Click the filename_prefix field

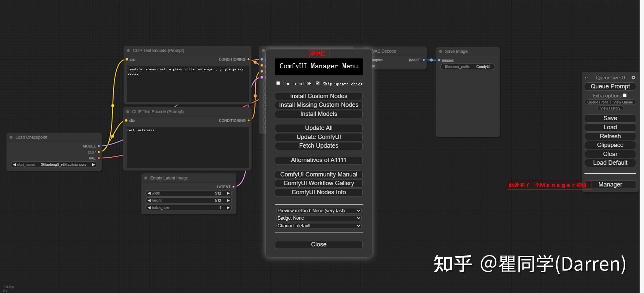pos(468,67)
